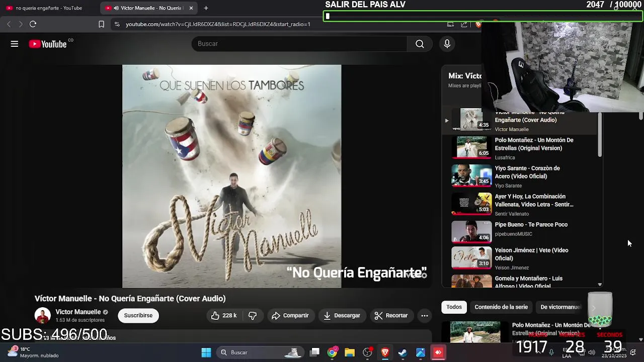This screenshot has width=644, height=362.
Task: Click the mix playlist scrollbar thumb
Action: point(599,135)
